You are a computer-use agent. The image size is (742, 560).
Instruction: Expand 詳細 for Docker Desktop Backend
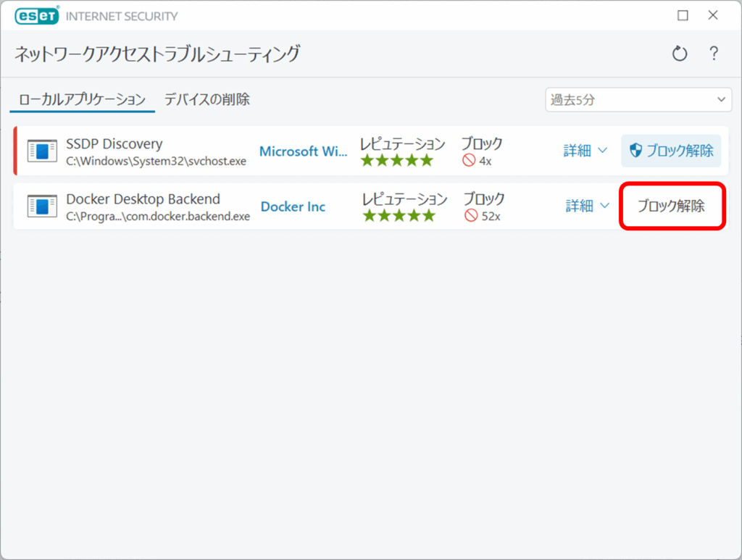point(588,206)
